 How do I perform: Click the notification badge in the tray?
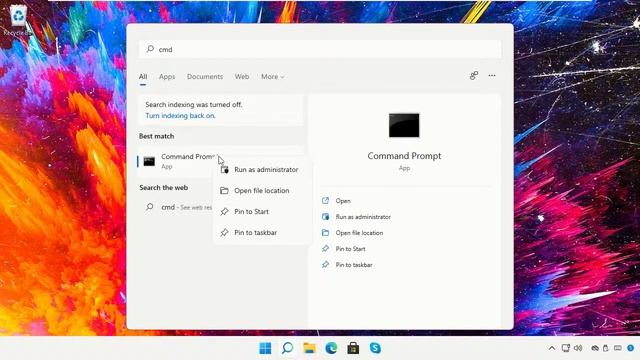(x=631, y=348)
